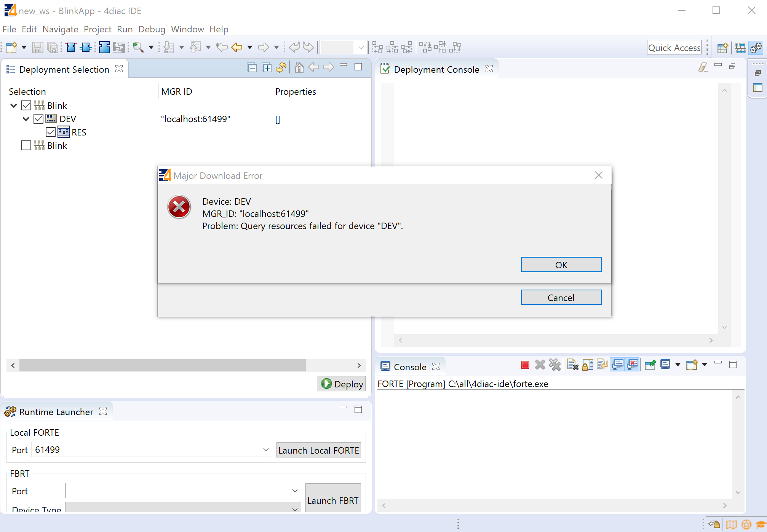Close the Major Download Error dialog

point(599,175)
